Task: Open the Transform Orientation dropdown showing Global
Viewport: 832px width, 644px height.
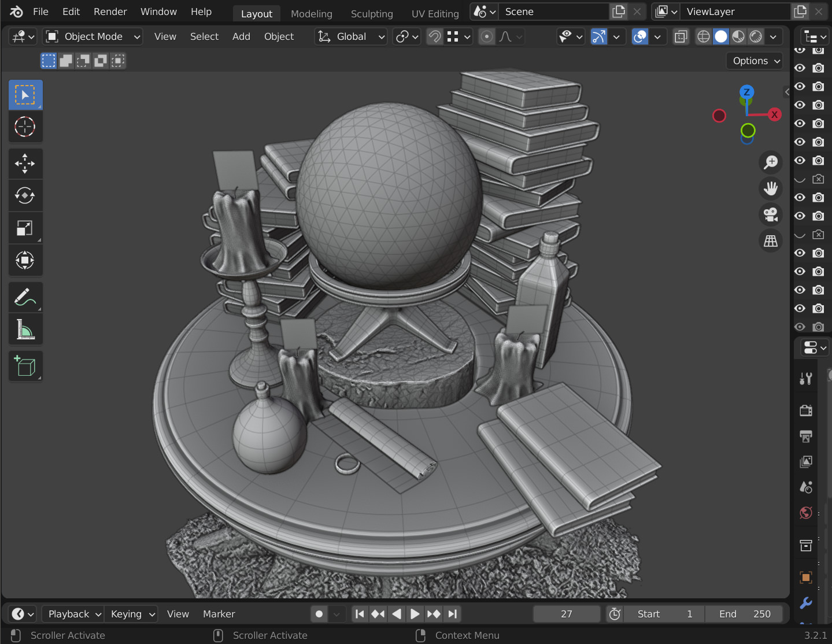Action: [x=350, y=36]
